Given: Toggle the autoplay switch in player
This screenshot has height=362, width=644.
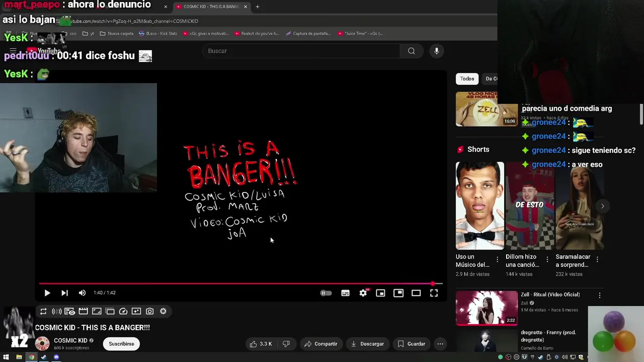Looking at the screenshot, I should pyautogui.click(x=326, y=293).
